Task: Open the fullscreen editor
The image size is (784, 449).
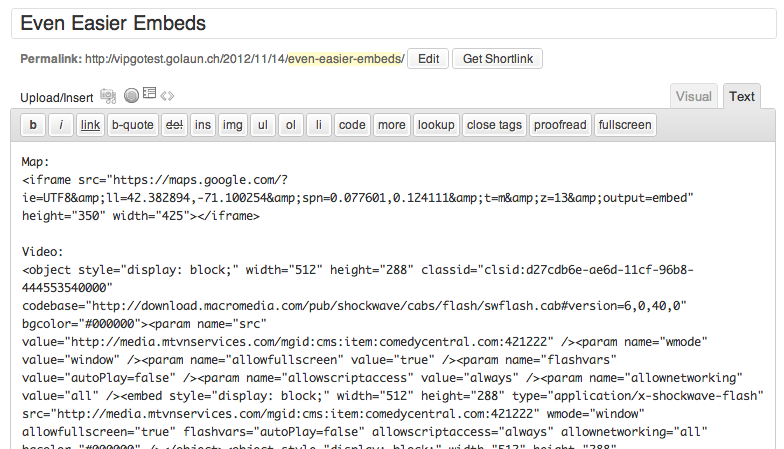Action: click(625, 124)
